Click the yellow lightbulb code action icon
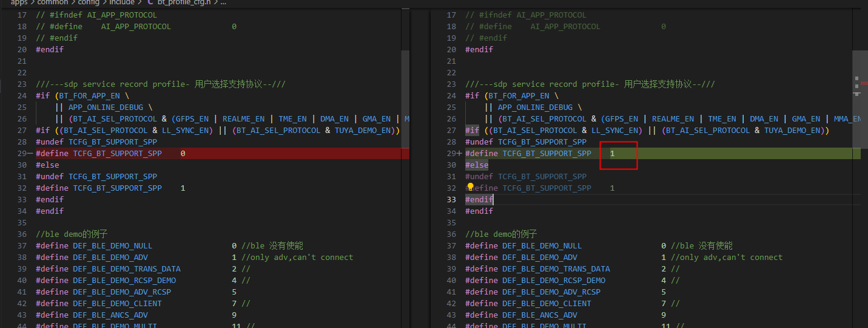Viewport: 868px width, 328px height. 470,187
